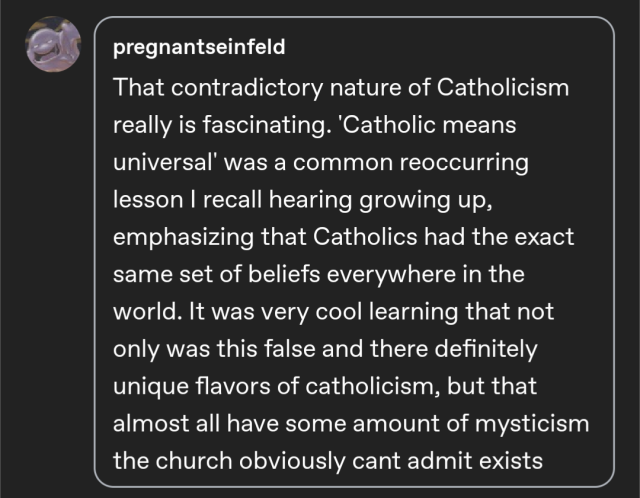Click the phrase 'growing up' in the reply
The height and width of the screenshot is (498, 640).
[442, 201]
